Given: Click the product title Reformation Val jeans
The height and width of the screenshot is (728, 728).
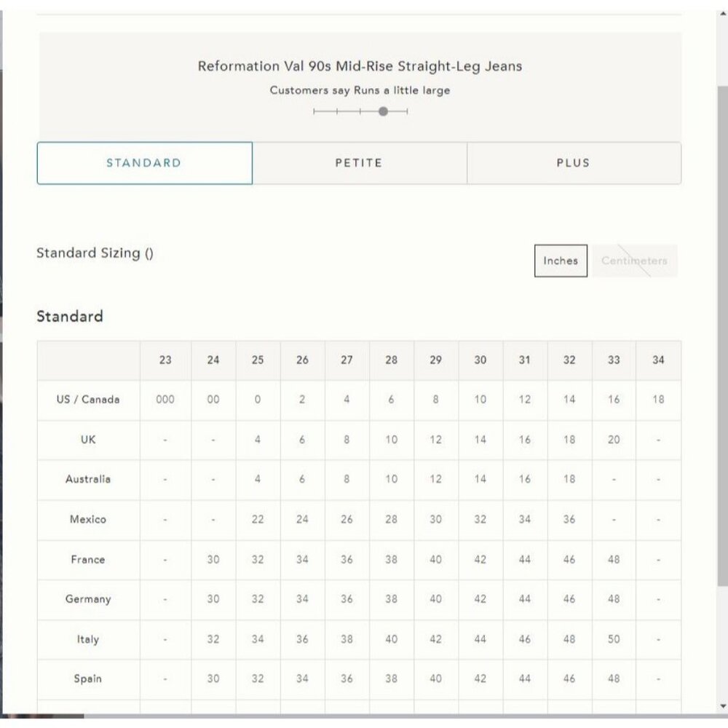Looking at the screenshot, I should click(x=360, y=66).
